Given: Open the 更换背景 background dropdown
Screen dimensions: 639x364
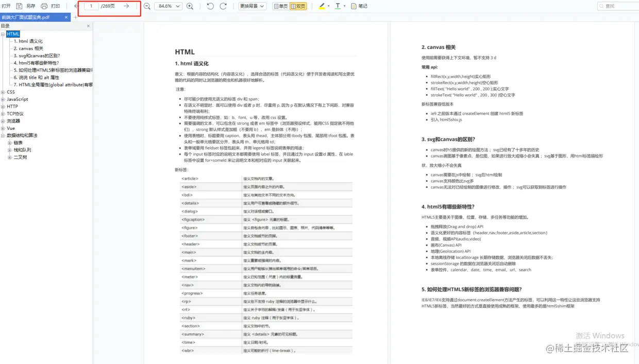Looking at the screenshot, I should 253,6.
